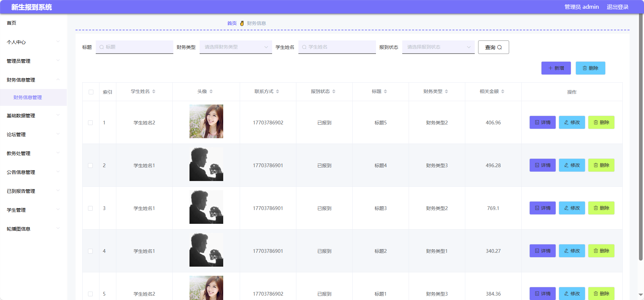Image resolution: width=644 pixels, height=300 pixels.
Task: Open 详情 for row 标题4
Action: coord(543,165)
